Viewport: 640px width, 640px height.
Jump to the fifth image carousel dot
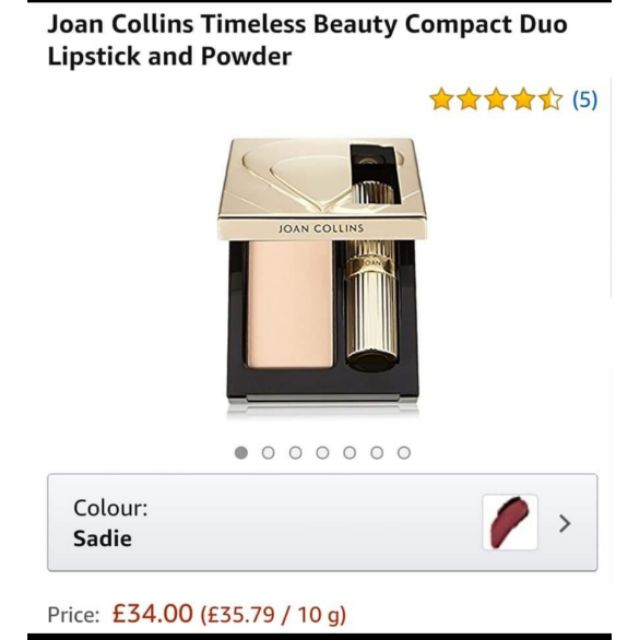349,452
